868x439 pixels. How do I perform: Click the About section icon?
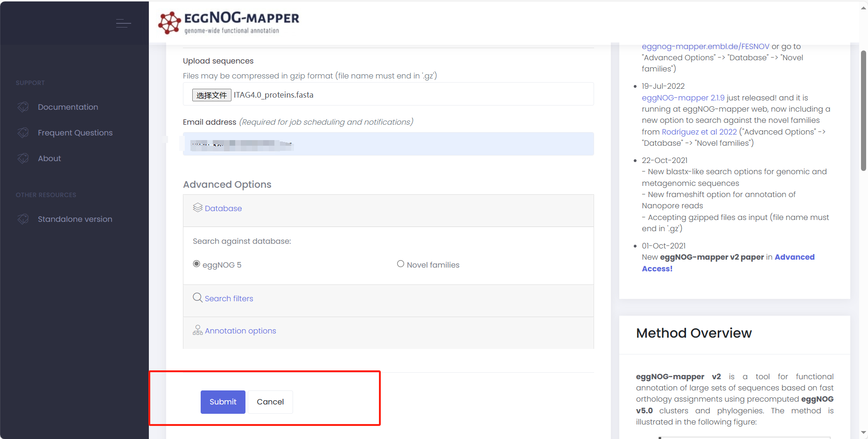pos(23,158)
